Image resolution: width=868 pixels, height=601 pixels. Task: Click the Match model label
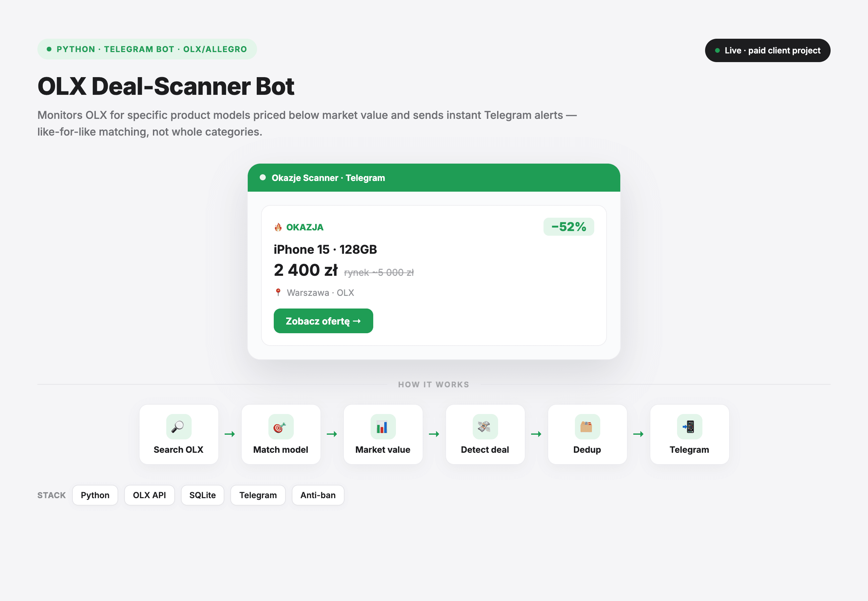pos(281,450)
